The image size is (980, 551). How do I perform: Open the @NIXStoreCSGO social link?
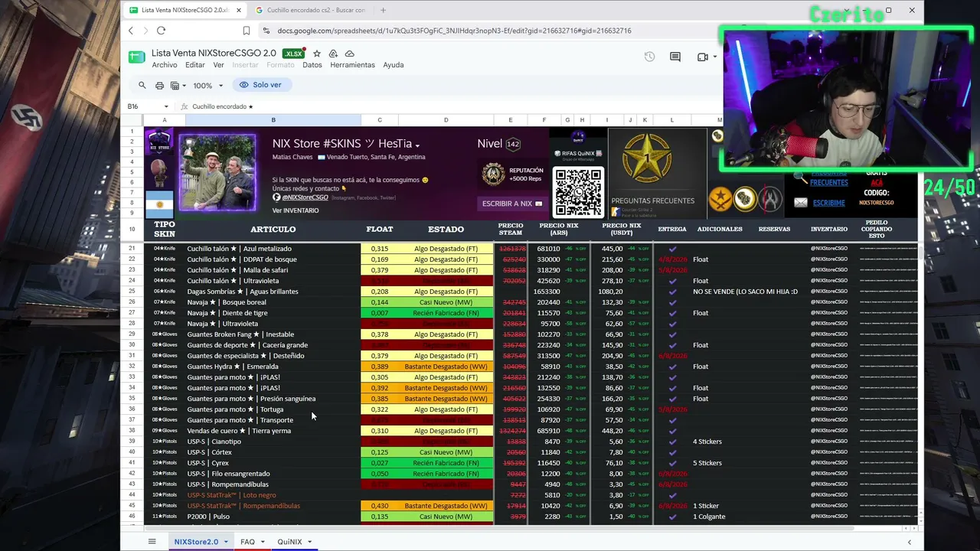[x=305, y=197]
